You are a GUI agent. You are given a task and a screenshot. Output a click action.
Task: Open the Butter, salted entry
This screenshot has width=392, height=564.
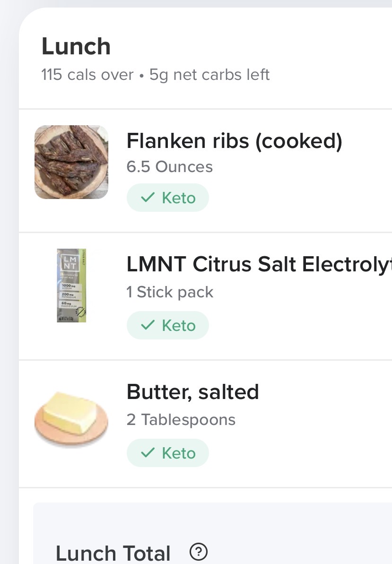pos(192,392)
